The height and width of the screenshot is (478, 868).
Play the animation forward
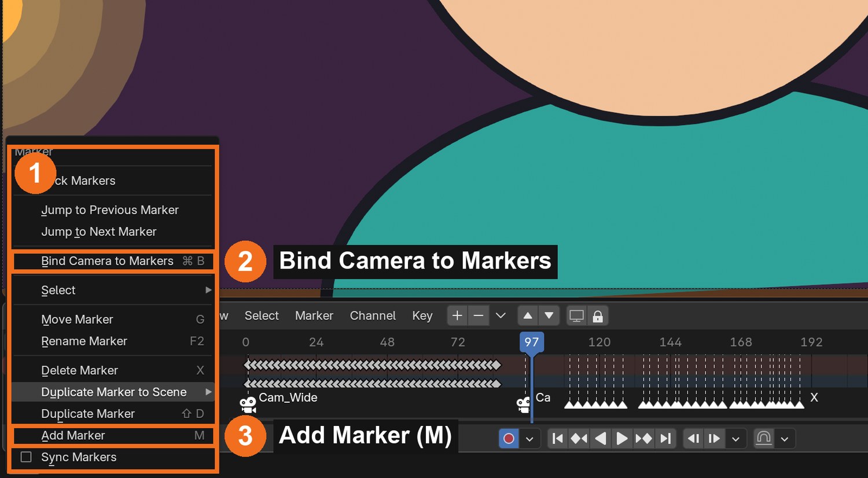coord(622,439)
